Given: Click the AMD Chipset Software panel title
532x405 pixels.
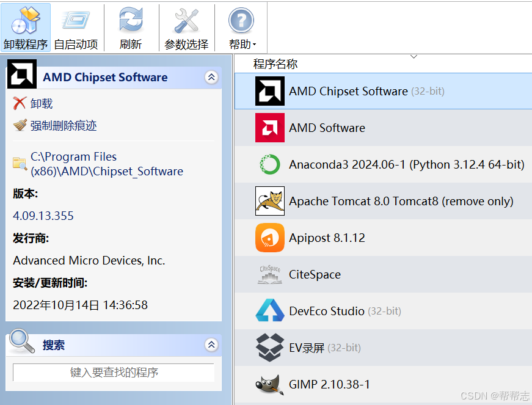Looking at the screenshot, I should click(105, 78).
